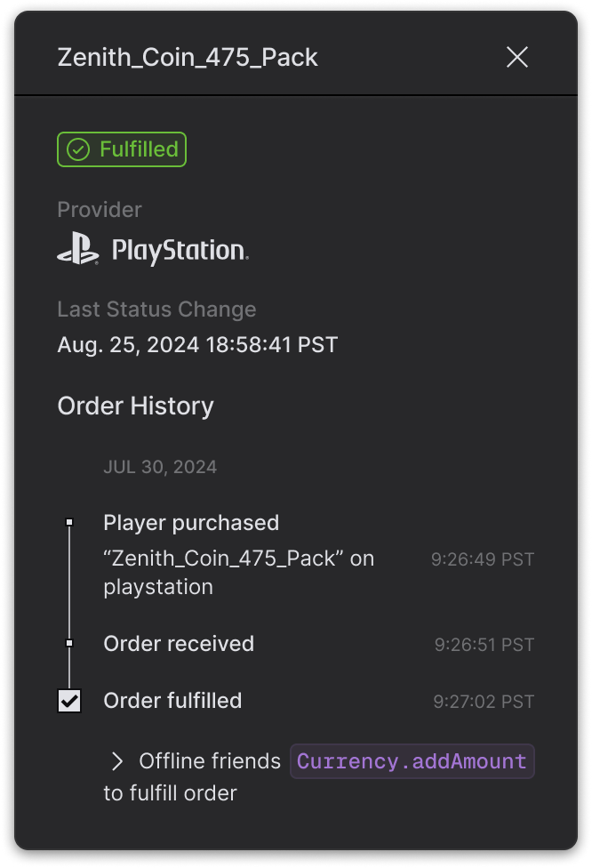Click the Last Status Change timestamp

coord(197,344)
